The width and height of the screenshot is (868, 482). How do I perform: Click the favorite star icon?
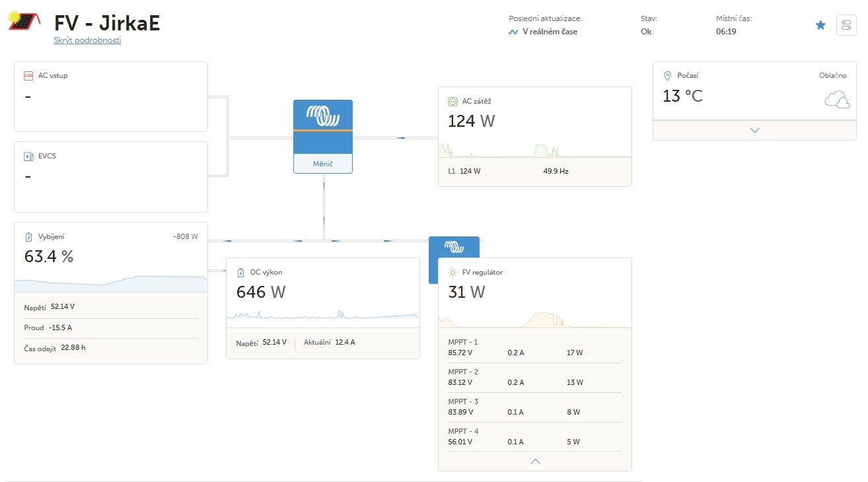click(x=820, y=25)
